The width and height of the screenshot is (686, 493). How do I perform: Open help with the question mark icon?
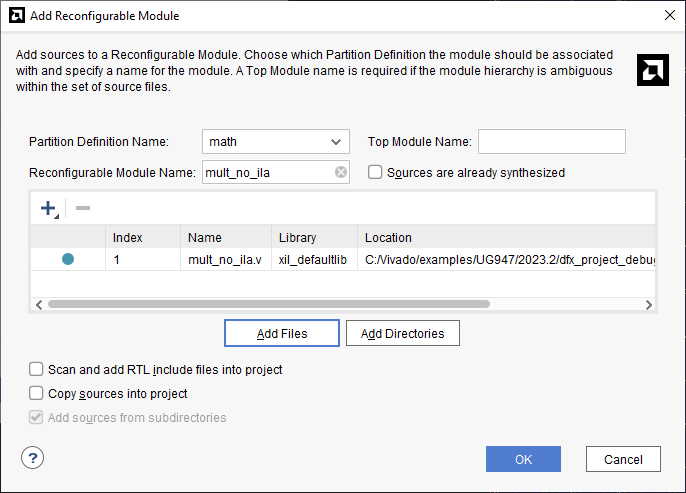pyautogui.click(x=33, y=458)
